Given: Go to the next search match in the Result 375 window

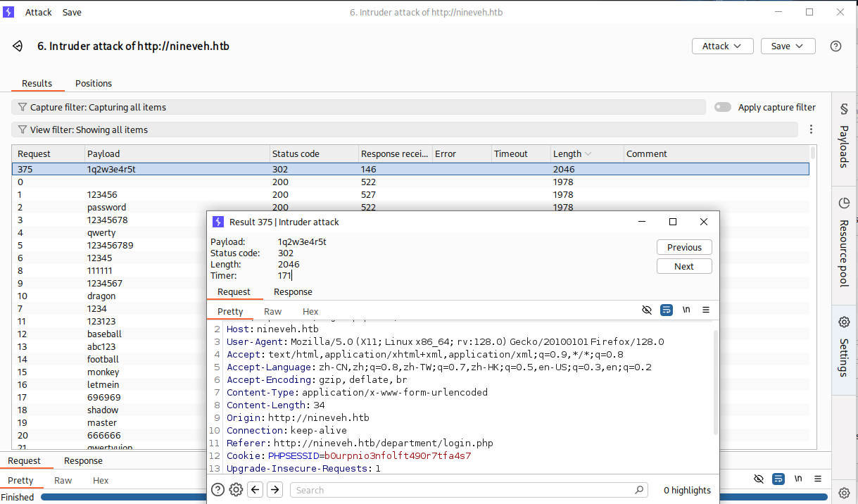Looking at the screenshot, I should point(275,490).
